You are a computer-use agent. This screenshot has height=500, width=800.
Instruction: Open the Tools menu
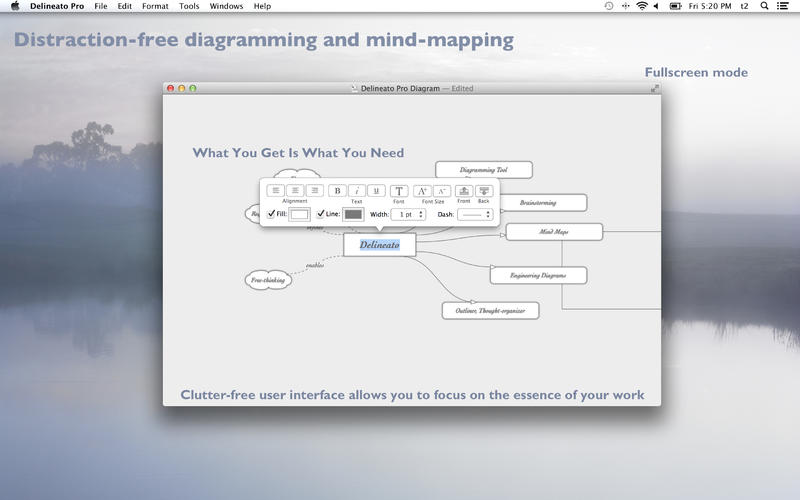point(189,6)
